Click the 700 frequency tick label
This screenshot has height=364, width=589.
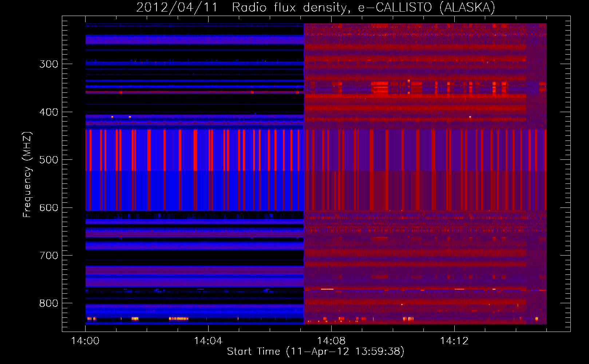49,256
